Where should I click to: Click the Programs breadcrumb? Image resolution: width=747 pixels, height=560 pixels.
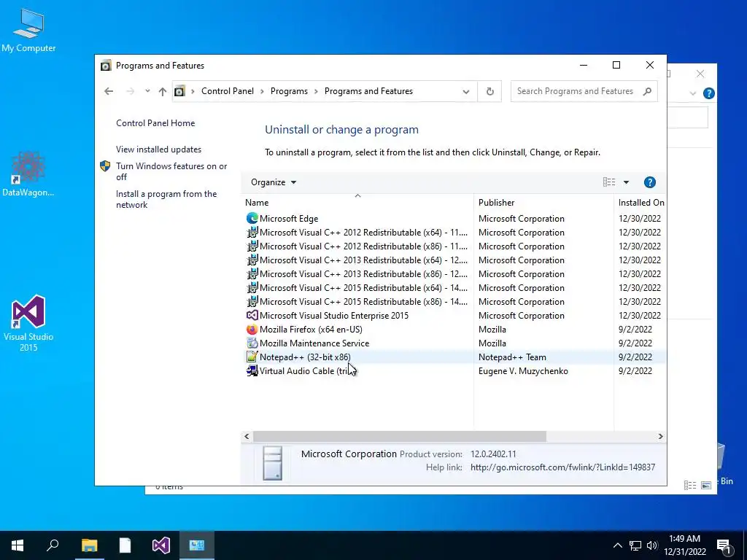pos(289,91)
